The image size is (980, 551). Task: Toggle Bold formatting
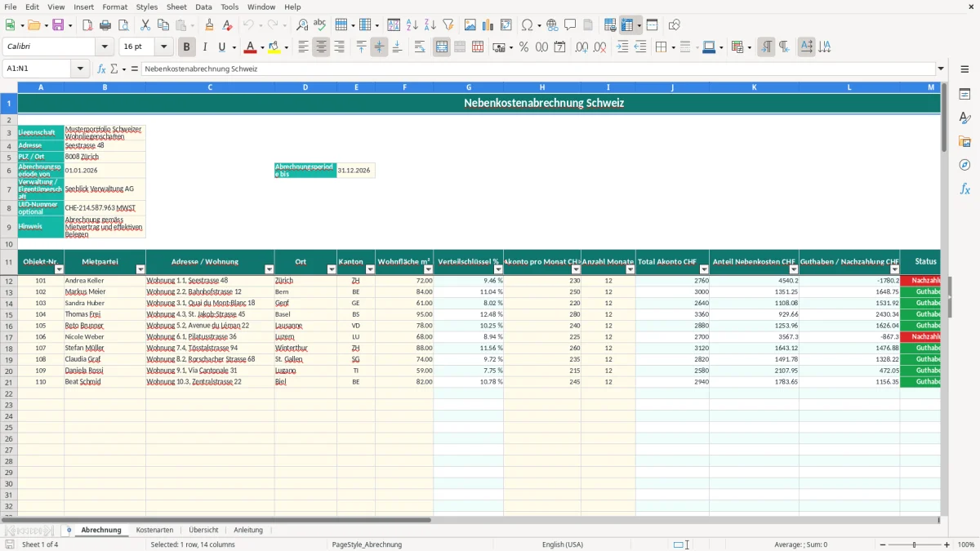(187, 47)
